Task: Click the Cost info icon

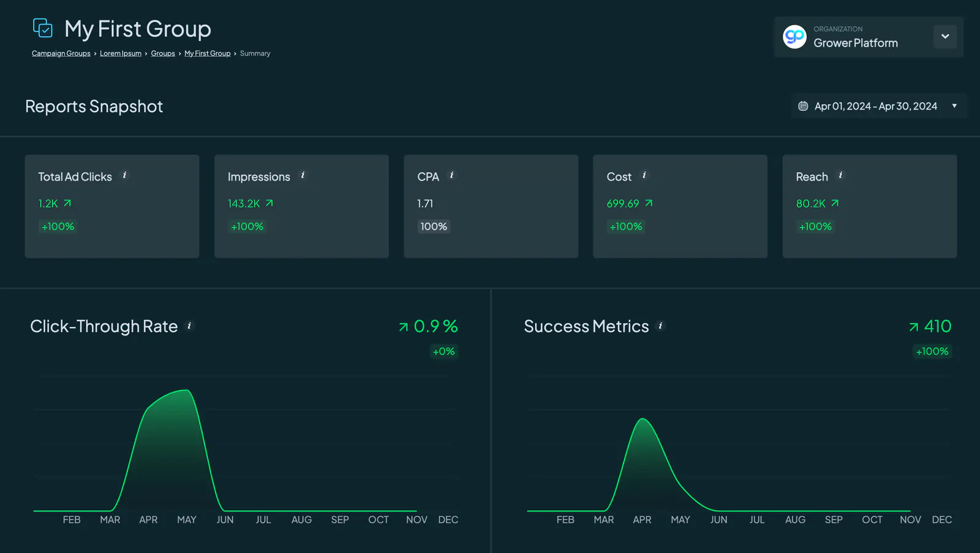Action: click(644, 175)
